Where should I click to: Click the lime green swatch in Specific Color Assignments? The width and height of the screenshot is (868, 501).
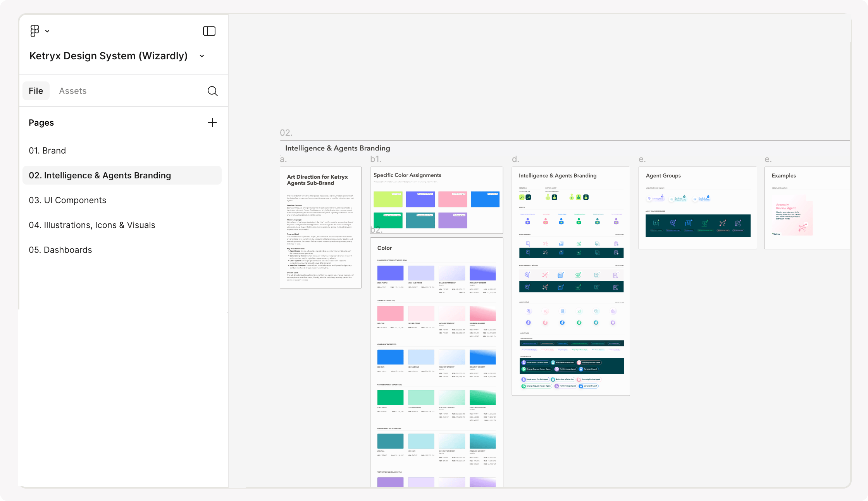tap(387, 199)
